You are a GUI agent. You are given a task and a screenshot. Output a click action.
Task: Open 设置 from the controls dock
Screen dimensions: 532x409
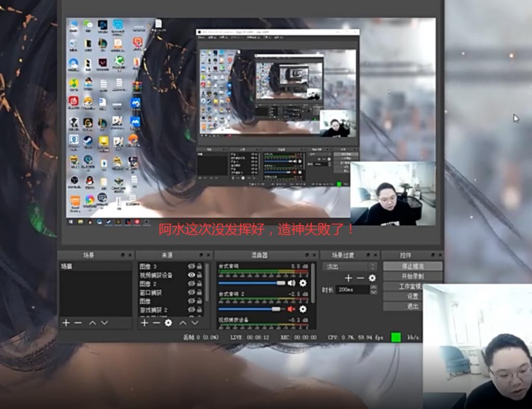(403, 296)
